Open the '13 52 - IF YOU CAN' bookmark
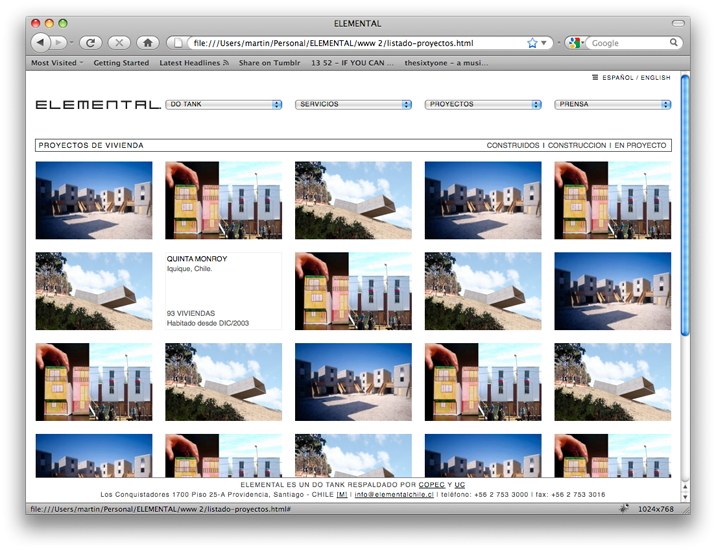The image size is (716, 550). tap(352, 63)
